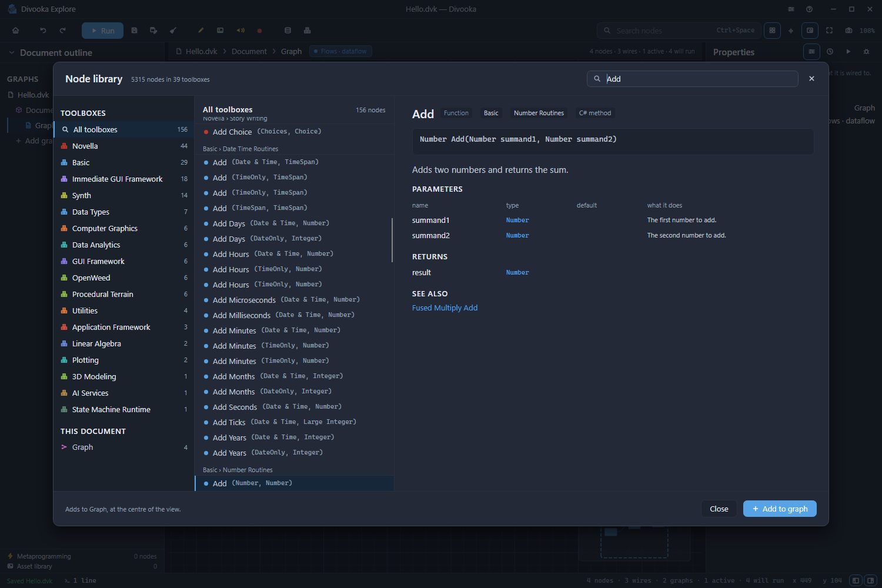The width and height of the screenshot is (882, 588).
Task: Click the node list scrollbar thumb
Action: tap(392, 240)
